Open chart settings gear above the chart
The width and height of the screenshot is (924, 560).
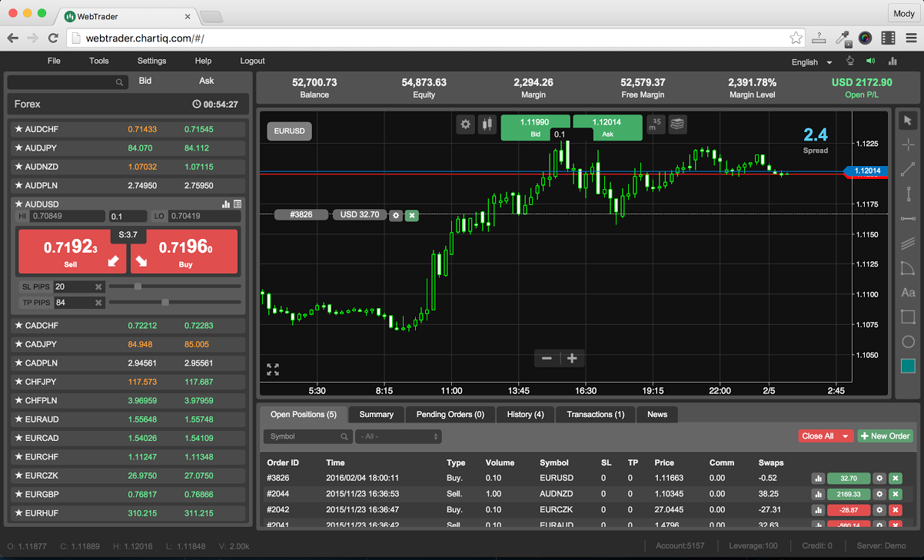pyautogui.click(x=465, y=124)
